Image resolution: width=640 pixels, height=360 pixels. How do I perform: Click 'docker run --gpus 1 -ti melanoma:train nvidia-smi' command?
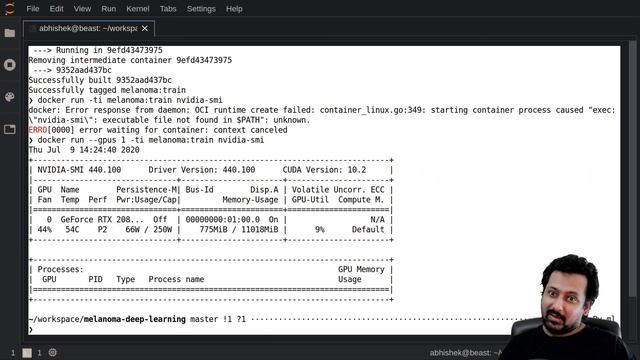151,140
